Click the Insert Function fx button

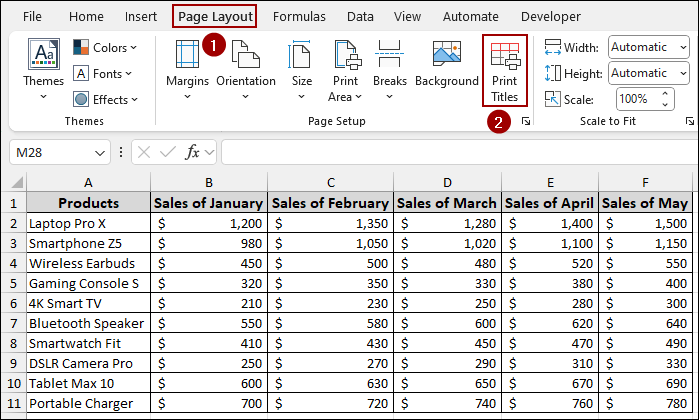(x=193, y=152)
